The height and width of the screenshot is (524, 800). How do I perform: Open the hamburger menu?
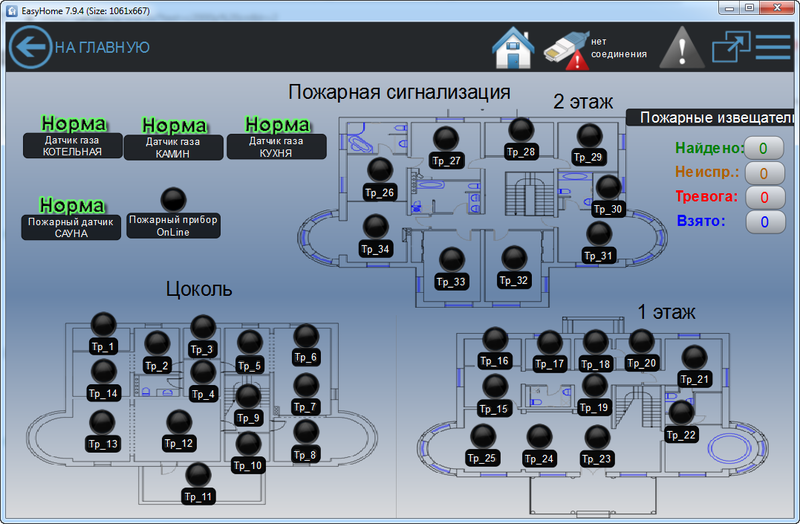(773, 47)
